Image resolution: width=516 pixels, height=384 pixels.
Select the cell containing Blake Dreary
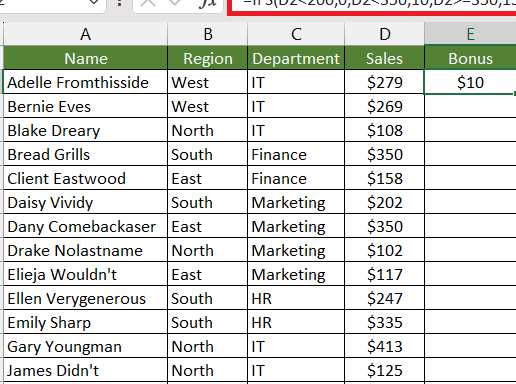[85, 130]
